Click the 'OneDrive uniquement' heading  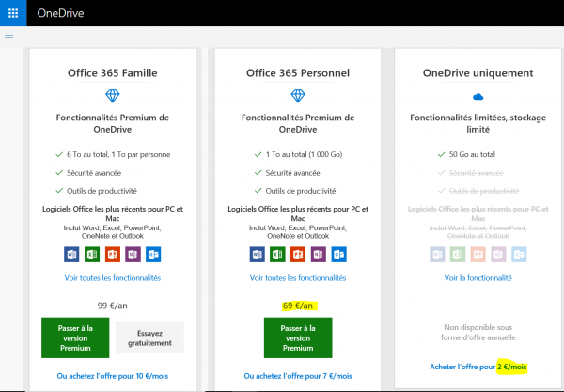(478, 73)
